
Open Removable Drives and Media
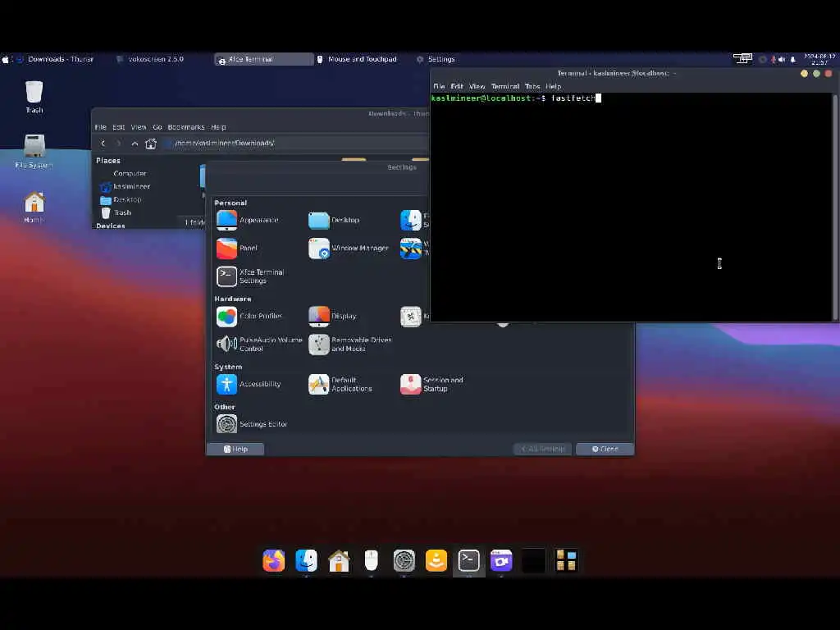pos(350,344)
